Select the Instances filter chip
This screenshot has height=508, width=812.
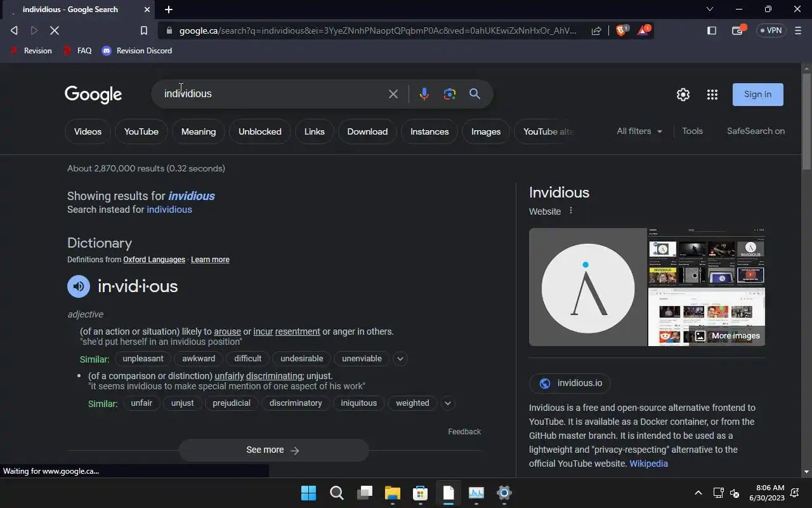(x=429, y=131)
